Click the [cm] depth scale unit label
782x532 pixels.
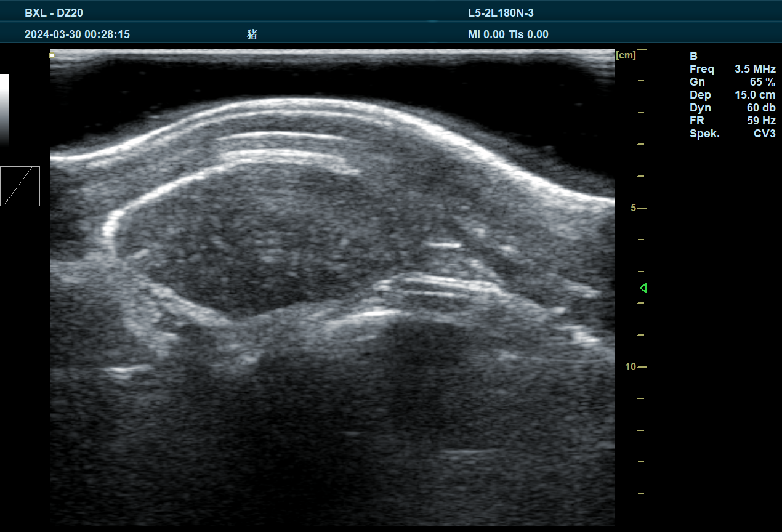click(x=626, y=55)
